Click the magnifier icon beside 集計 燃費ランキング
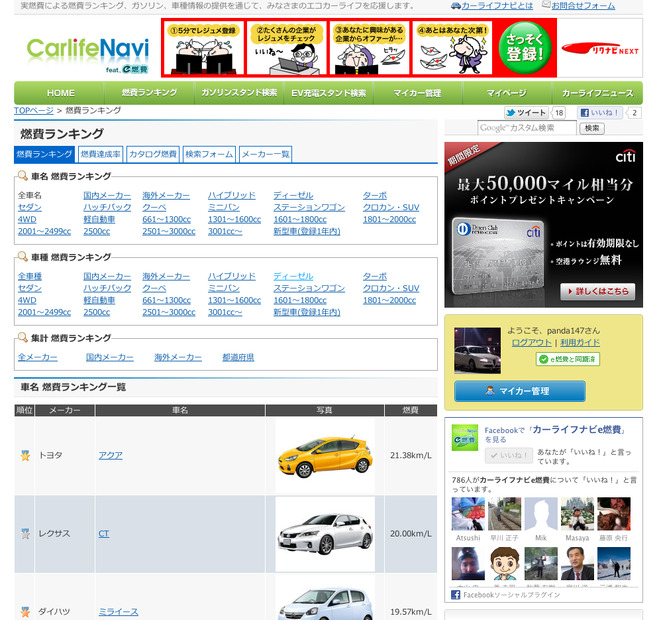This screenshot has width=661, height=620. pos(22,337)
